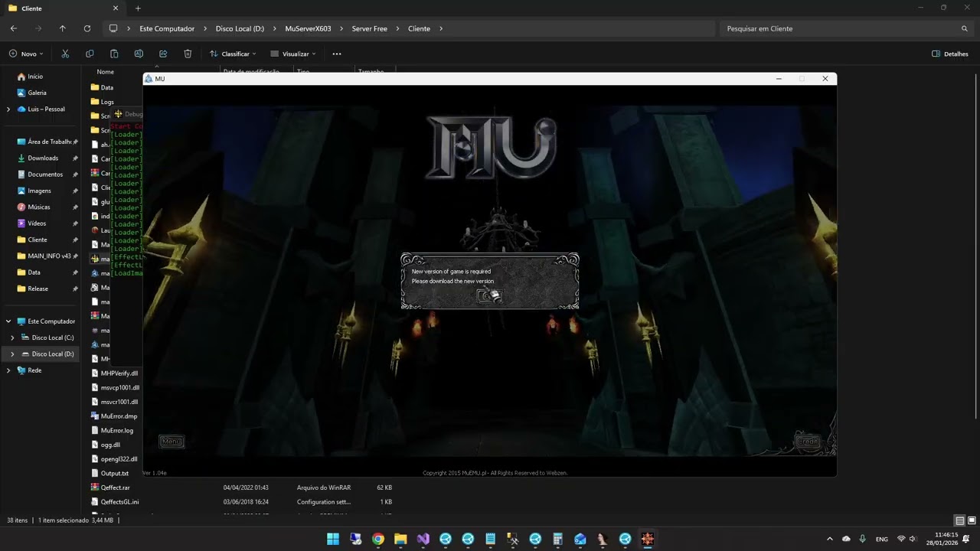Open Windows Start menu
Screen dimensions: 980x551
333,539
